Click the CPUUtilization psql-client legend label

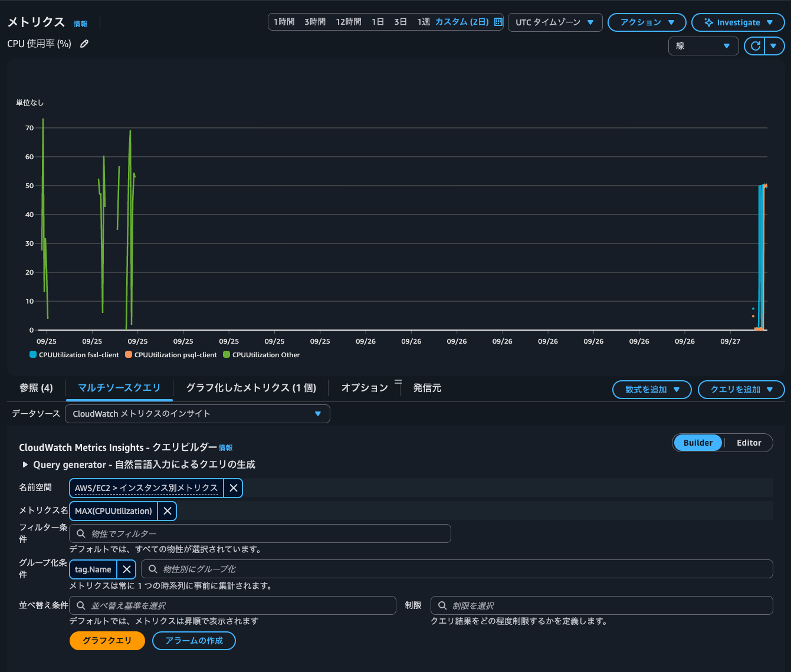tap(176, 355)
